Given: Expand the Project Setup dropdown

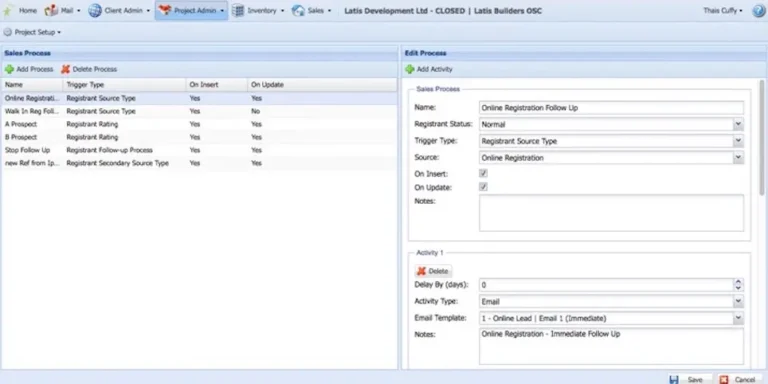Looking at the screenshot, I should click(32, 32).
